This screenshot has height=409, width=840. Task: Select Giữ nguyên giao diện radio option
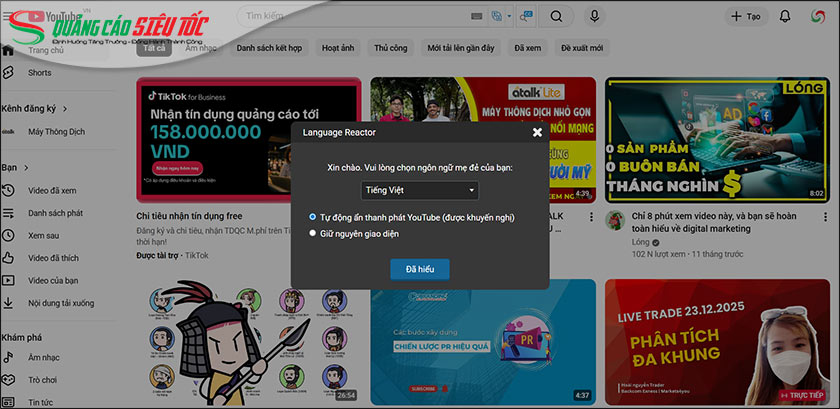(x=313, y=233)
